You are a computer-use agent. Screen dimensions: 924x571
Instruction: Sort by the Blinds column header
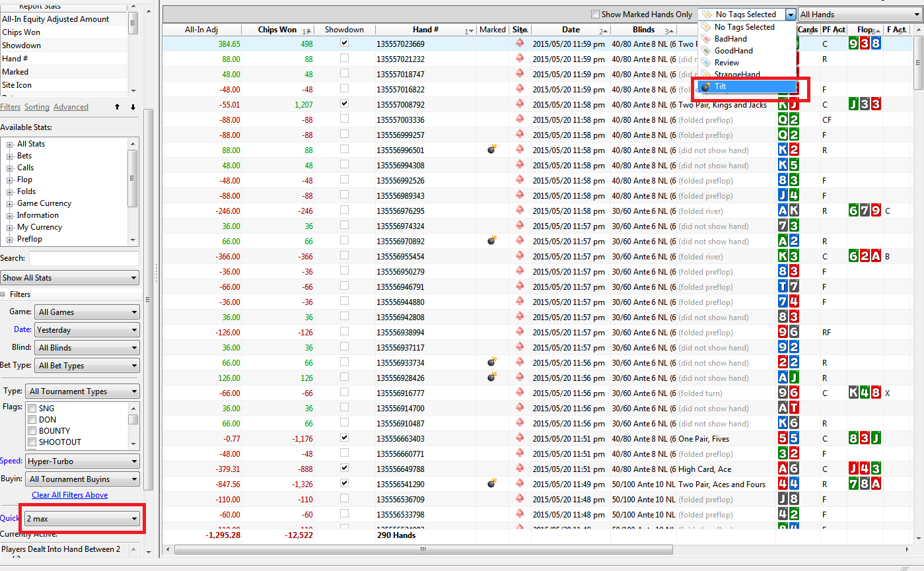pos(643,30)
